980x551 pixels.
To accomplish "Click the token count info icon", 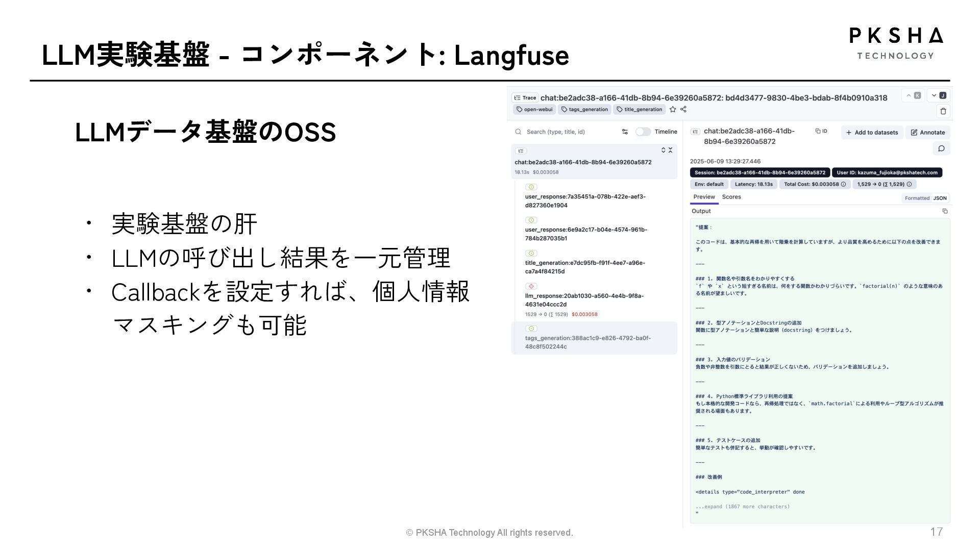I will tap(909, 184).
